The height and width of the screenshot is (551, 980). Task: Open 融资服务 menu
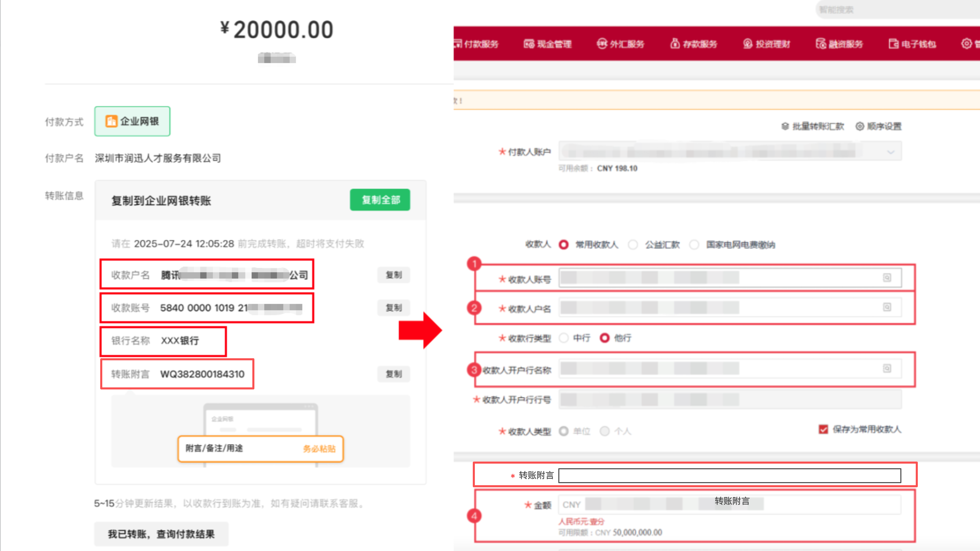[x=840, y=44]
